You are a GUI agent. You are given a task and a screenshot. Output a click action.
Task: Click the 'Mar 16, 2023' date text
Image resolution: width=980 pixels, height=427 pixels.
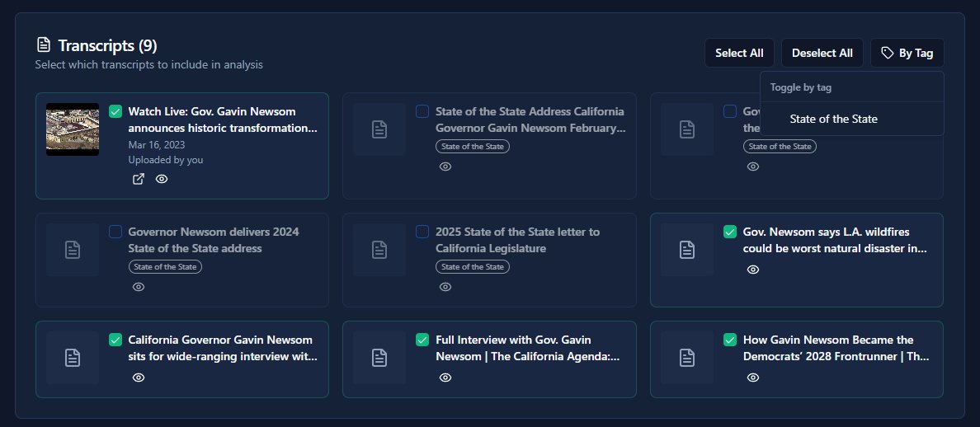click(156, 145)
